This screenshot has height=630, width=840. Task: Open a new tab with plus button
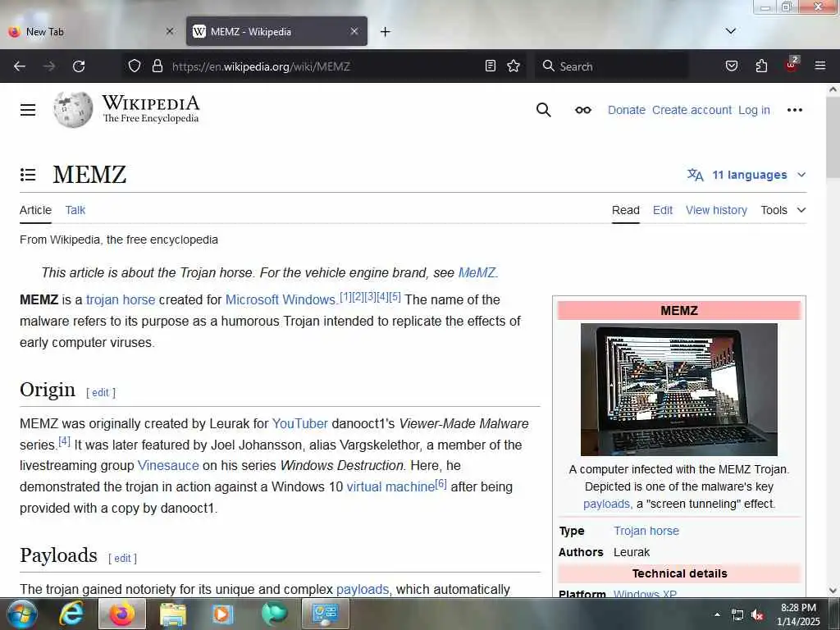tap(385, 32)
